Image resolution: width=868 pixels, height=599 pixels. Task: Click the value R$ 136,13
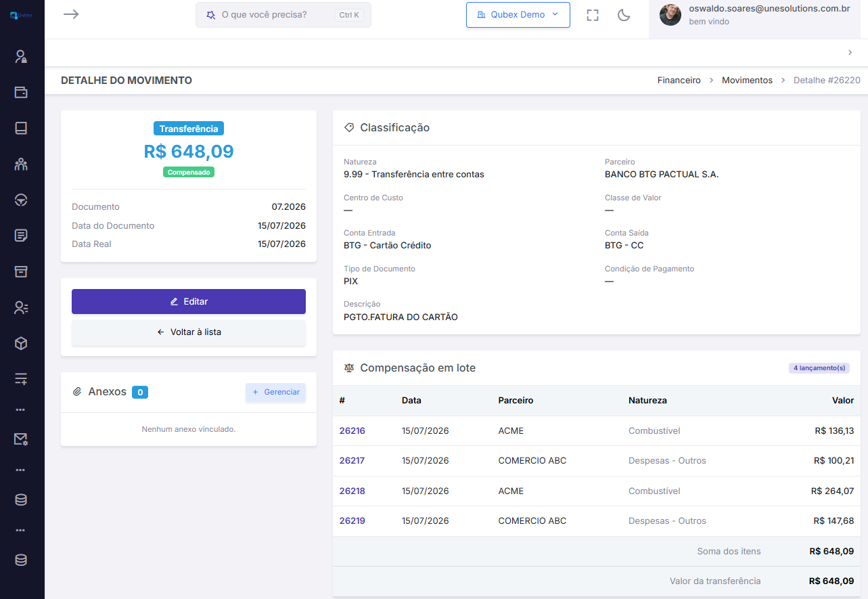tap(834, 430)
